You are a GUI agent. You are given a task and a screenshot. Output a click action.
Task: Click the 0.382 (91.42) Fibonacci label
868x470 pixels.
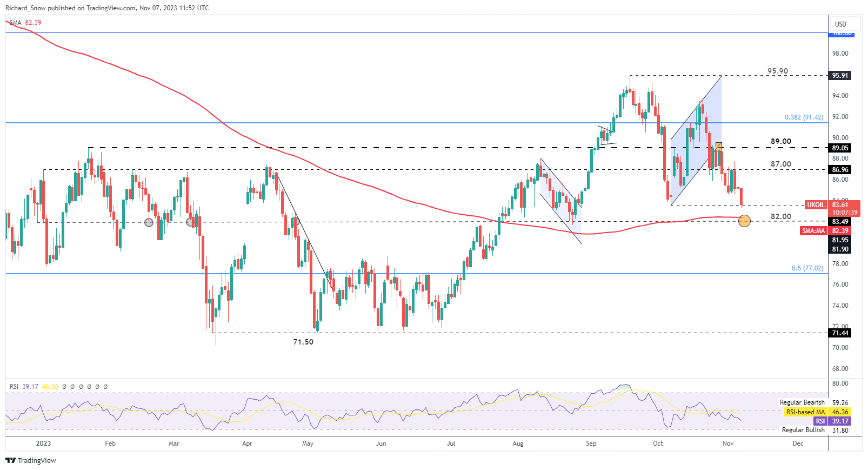tap(804, 117)
